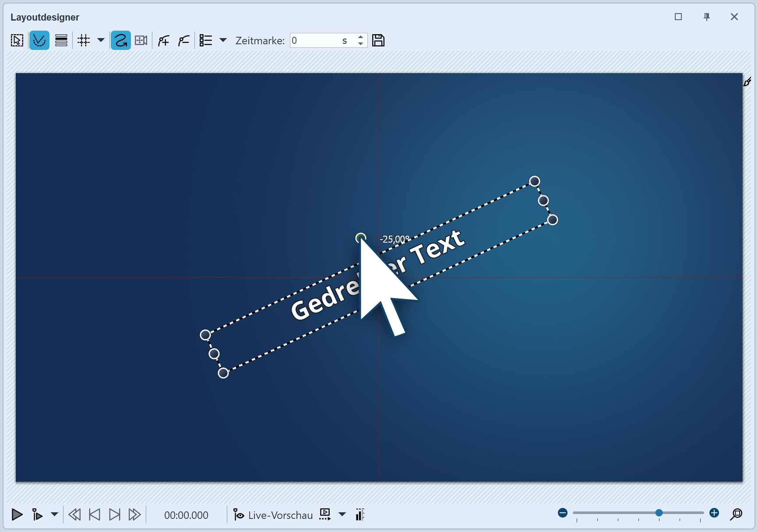
Task: Select the object selection tool
Action: 17,40
